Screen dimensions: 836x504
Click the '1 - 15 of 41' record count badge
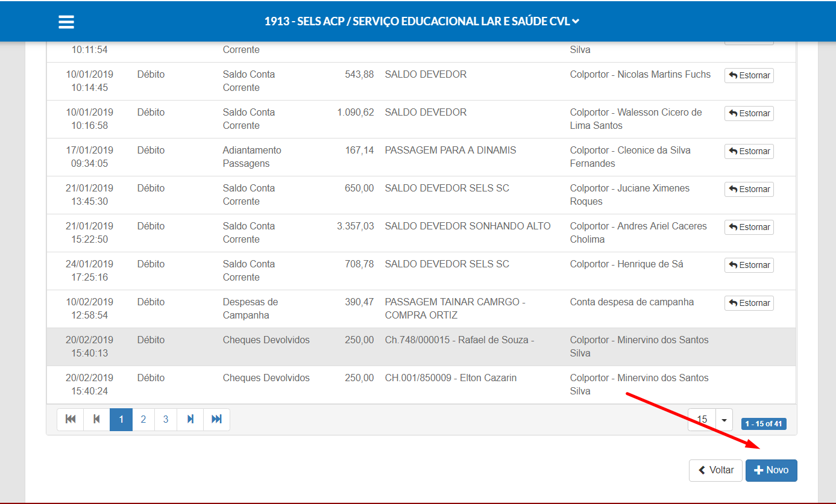[x=764, y=424]
